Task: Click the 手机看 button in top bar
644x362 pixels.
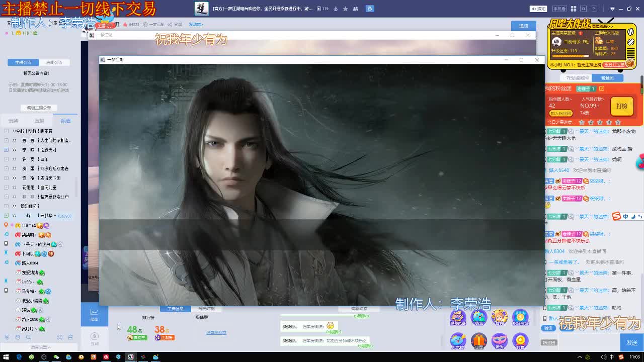Action: (x=559, y=9)
